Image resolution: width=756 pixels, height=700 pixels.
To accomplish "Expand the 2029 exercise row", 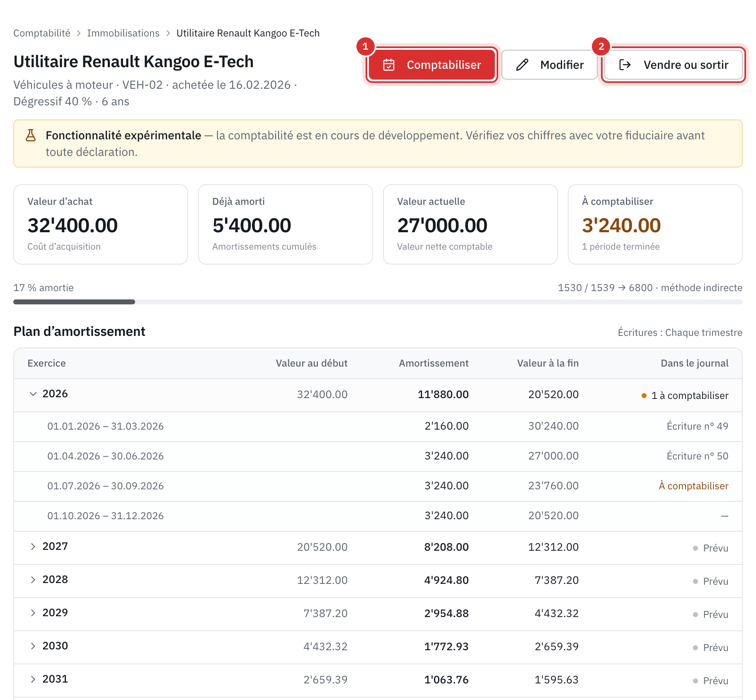I will point(33,613).
